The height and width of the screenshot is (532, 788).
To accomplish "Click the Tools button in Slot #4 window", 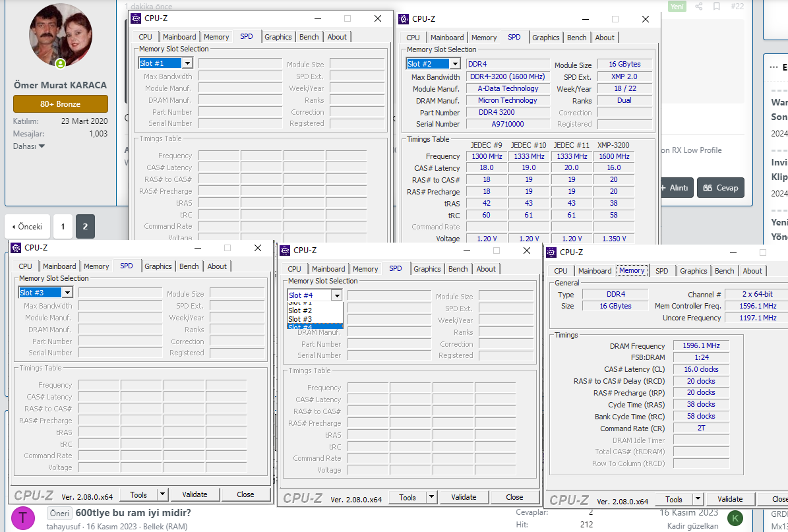I will coord(408,497).
